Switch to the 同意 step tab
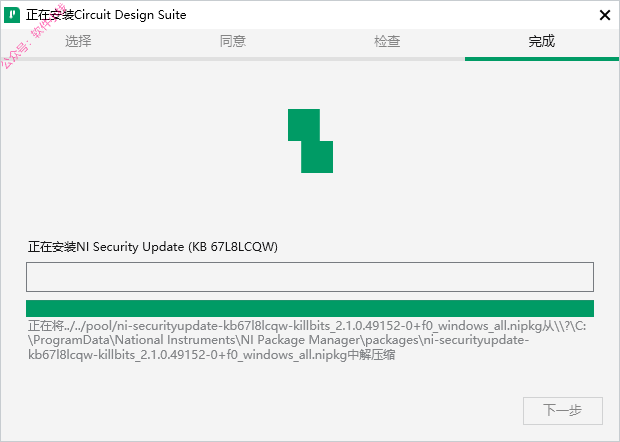 click(232, 41)
